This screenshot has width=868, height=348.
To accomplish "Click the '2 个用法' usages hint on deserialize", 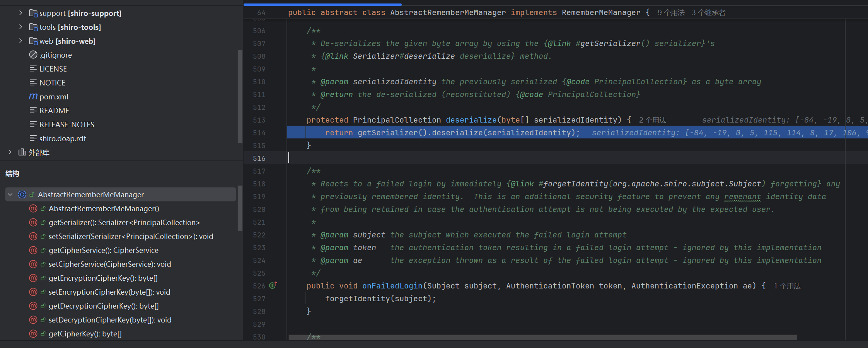I will [x=652, y=120].
